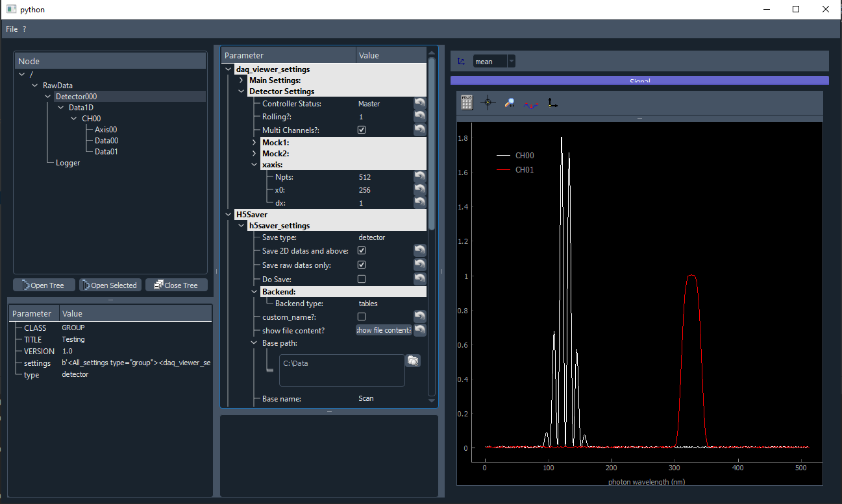Click the Base path folder browse icon

point(413,361)
